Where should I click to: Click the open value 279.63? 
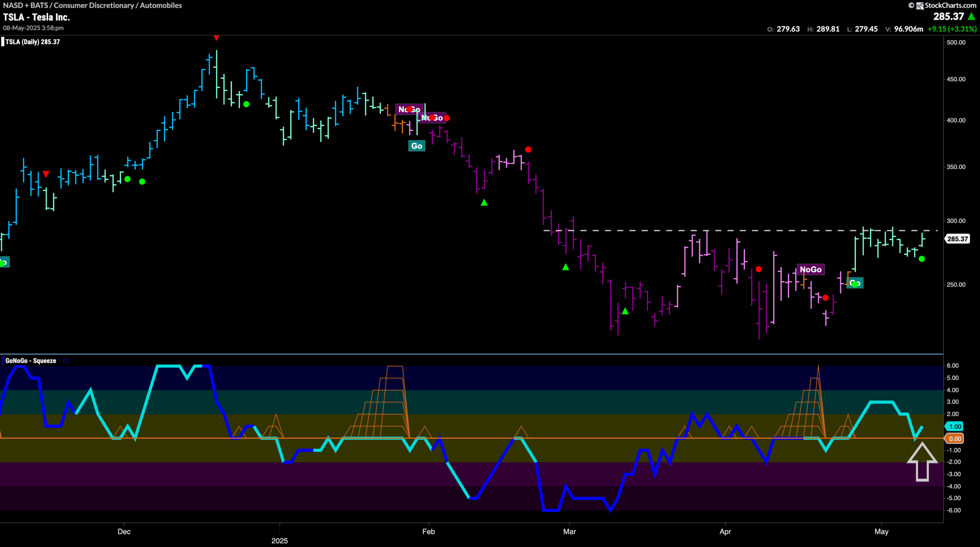[x=788, y=29]
